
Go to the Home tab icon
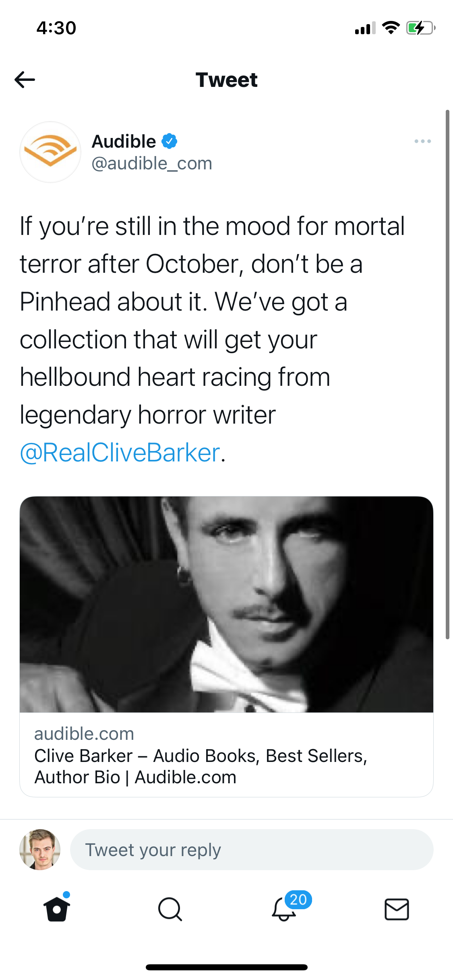[x=57, y=909]
